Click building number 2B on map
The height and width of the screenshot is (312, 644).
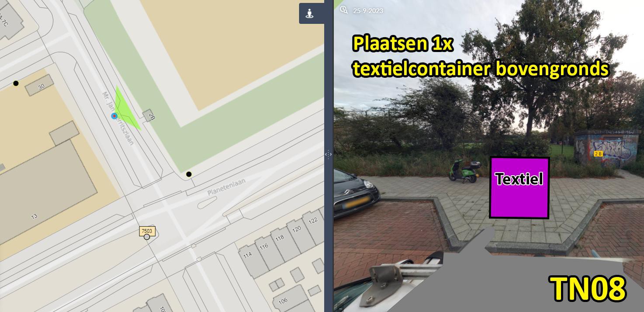pos(152,116)
